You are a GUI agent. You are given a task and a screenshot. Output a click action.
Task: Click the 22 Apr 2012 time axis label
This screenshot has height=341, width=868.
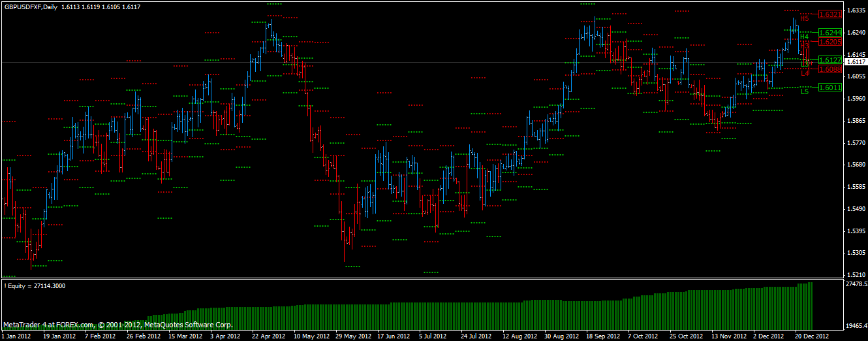click(x=268, y=336)
